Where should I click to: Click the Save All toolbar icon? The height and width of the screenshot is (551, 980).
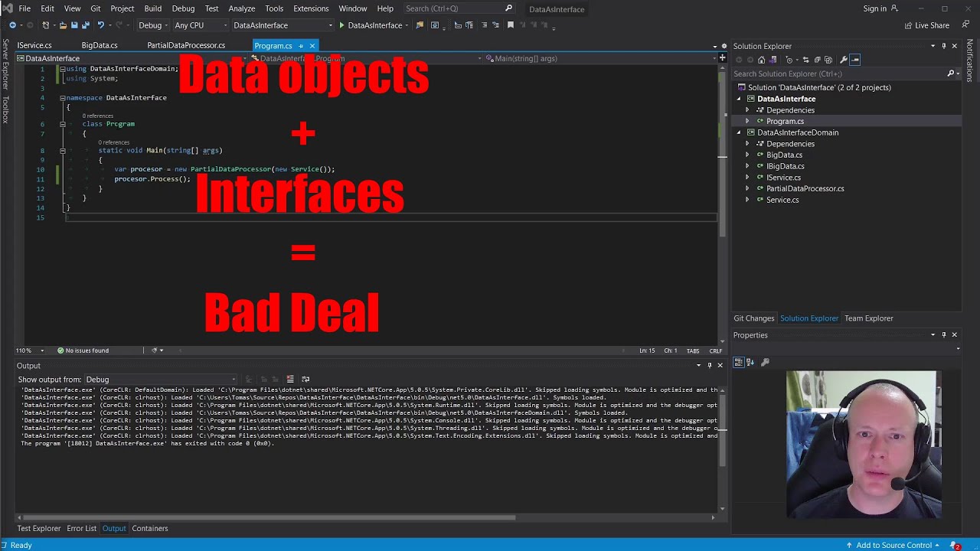[x=86, y=25]
